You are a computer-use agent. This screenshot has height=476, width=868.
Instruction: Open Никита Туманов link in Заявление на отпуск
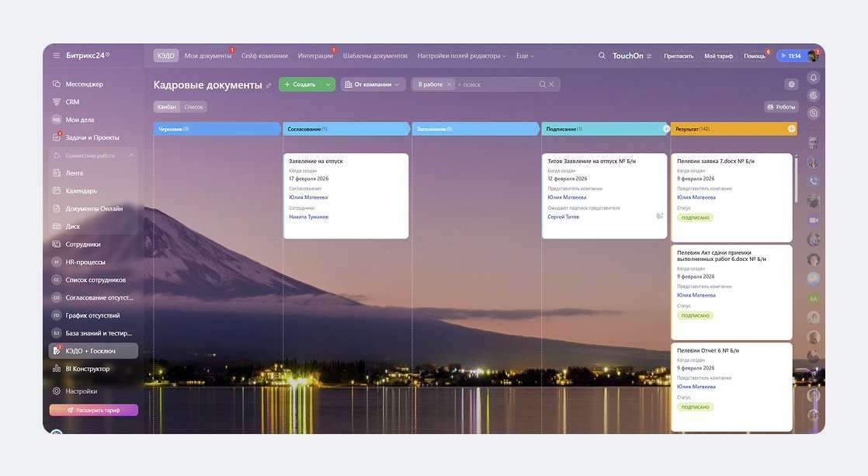308,217
